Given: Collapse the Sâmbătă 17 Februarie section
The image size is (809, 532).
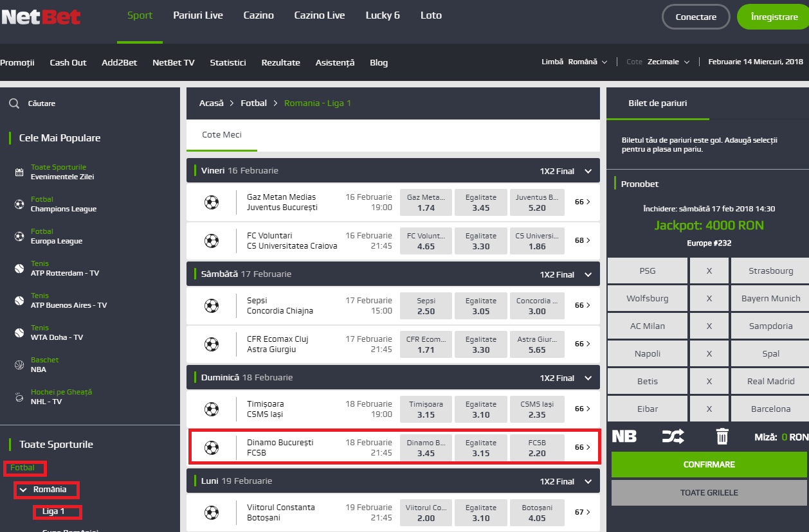Looking at the screenshot, I should coord(588,275).
